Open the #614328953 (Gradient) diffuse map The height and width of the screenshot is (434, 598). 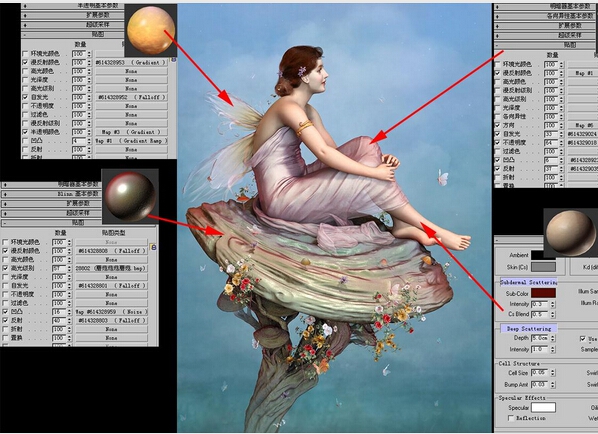pyautogui.click(x=131, y=62)
